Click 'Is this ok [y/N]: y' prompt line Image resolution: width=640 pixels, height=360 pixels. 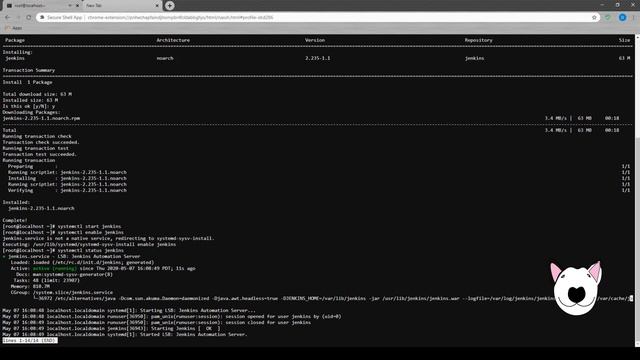(x=29, y=106)
